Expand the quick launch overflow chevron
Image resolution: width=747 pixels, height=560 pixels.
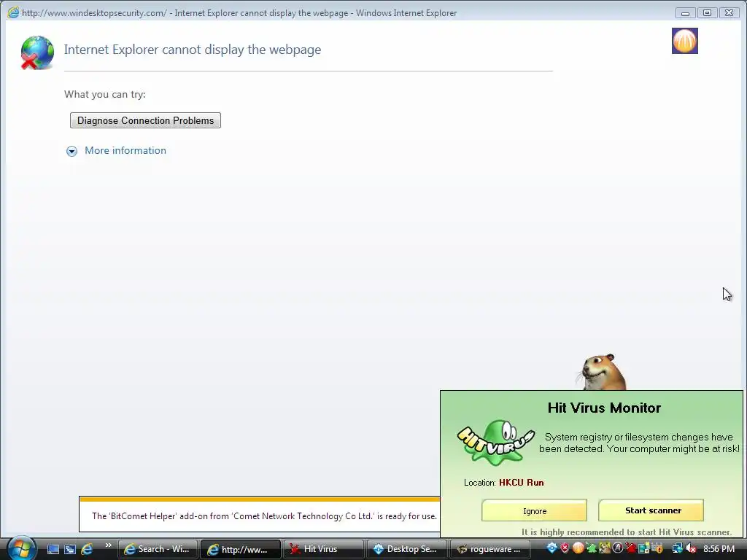[109, 545]
